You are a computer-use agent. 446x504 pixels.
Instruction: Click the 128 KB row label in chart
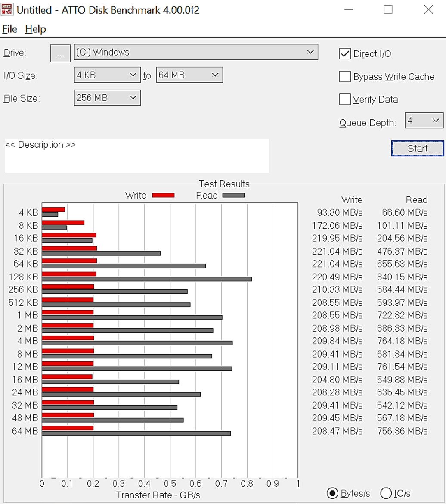coord(23,277)
